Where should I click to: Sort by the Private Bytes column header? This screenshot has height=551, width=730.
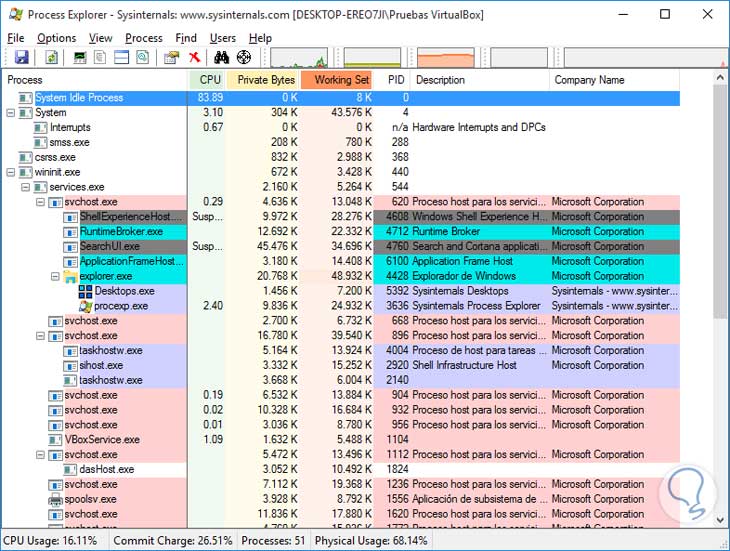click(x=263, y=80)
